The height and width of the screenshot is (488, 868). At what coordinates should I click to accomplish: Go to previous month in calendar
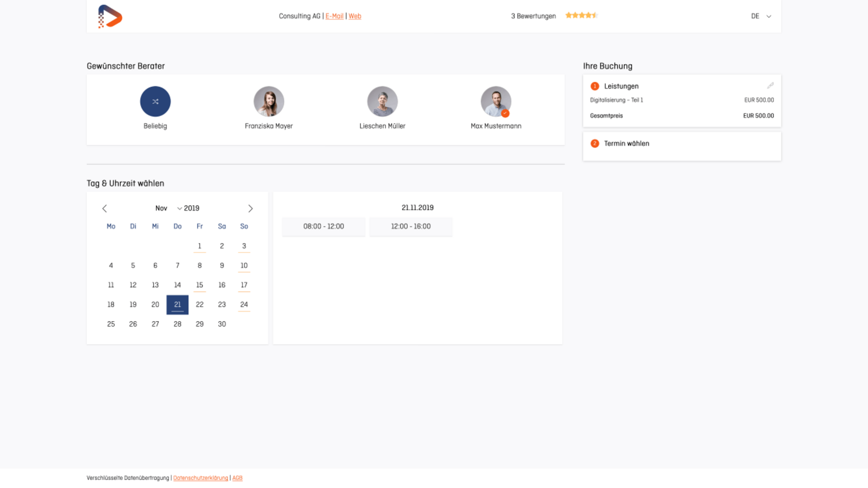pyautogui.click(x=104, y=208)
